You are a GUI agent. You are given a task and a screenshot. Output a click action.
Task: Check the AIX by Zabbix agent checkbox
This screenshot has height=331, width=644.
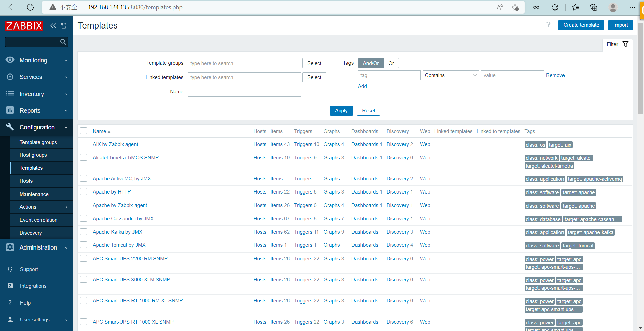click(84, 144)
